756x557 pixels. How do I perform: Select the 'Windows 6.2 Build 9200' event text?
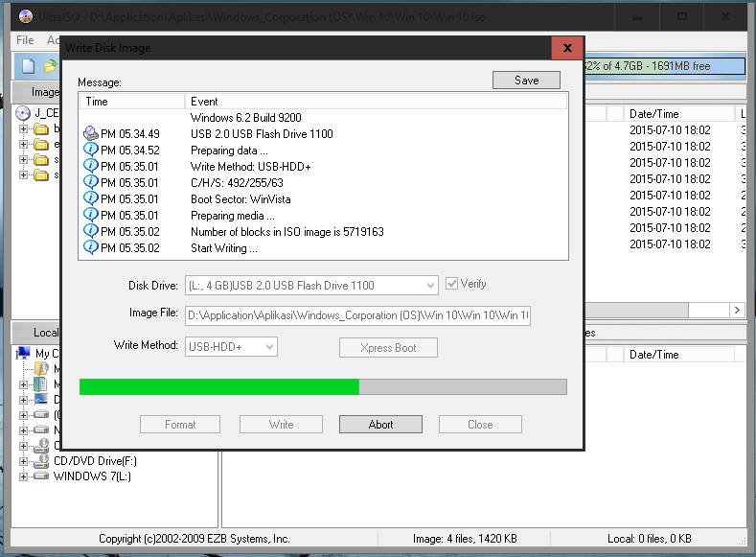point(246,118)
